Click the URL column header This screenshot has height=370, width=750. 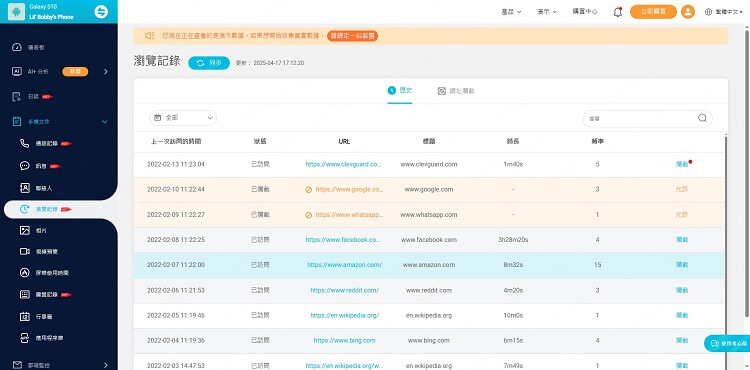[x=344, y=141]
